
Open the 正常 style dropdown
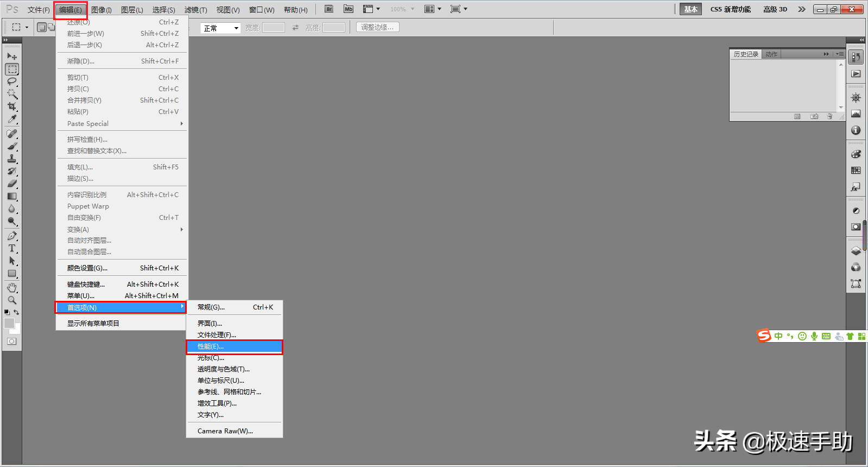[220, 28]
